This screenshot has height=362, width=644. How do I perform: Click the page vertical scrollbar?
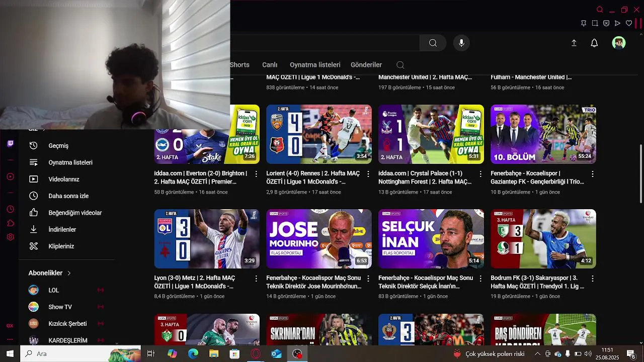coord(641,173)
